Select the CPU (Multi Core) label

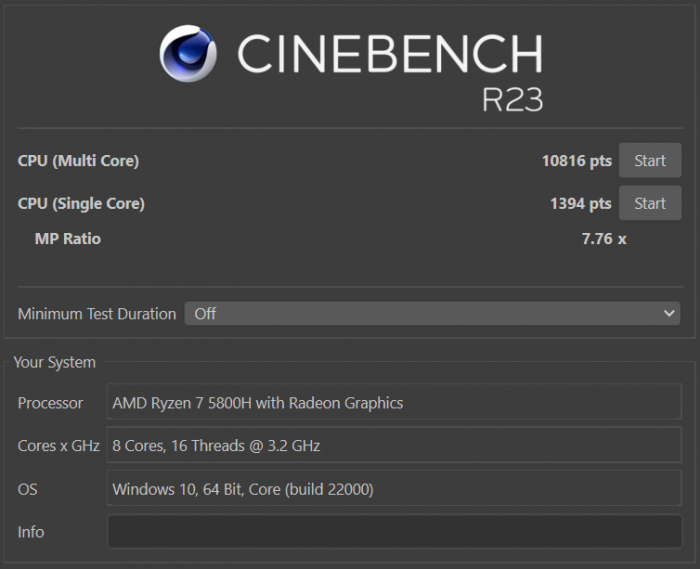[78, 160]
